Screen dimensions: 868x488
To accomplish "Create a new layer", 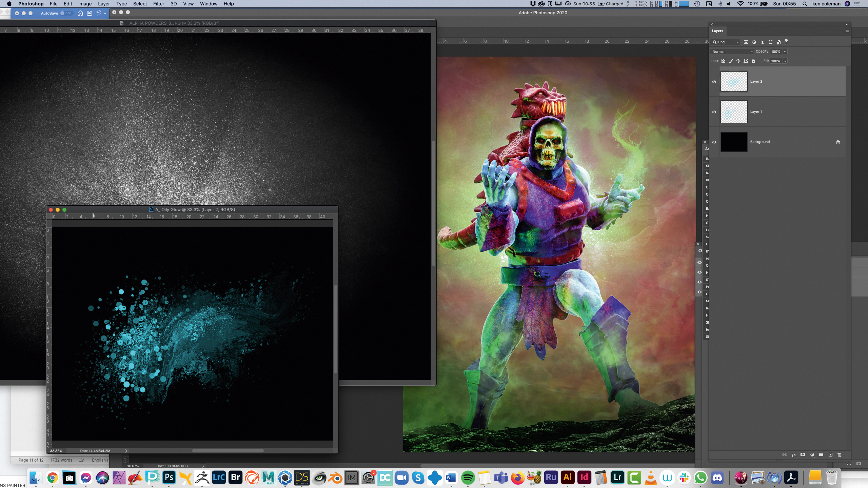I will click(830, 455).
